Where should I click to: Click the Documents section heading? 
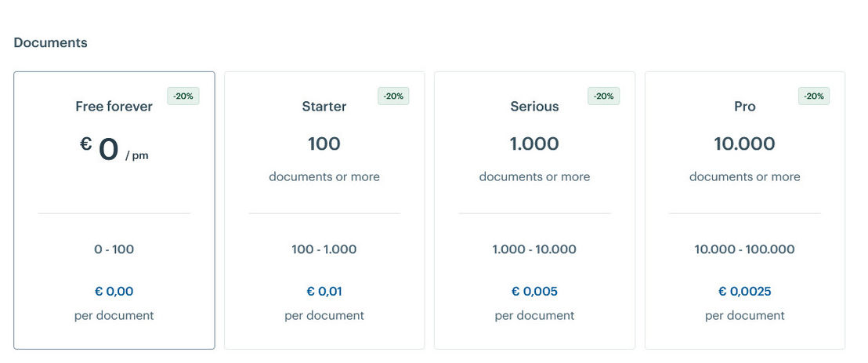point(50,42)
